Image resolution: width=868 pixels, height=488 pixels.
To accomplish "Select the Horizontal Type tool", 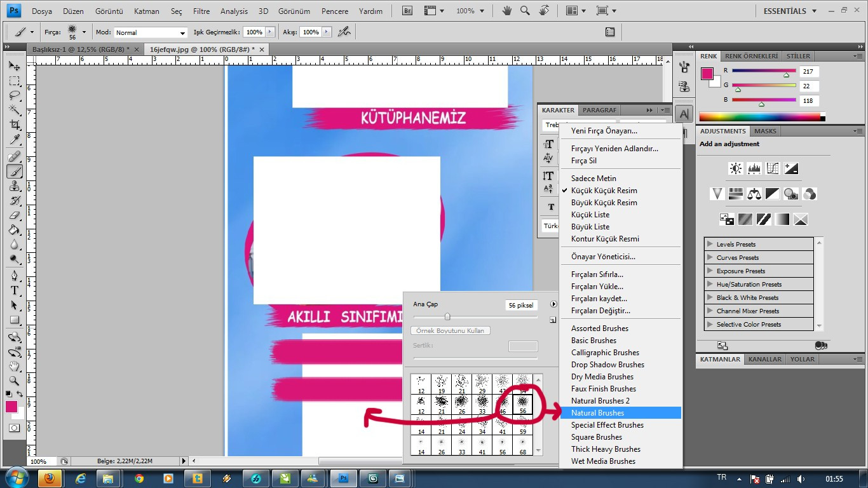I will tap(15, 290).
